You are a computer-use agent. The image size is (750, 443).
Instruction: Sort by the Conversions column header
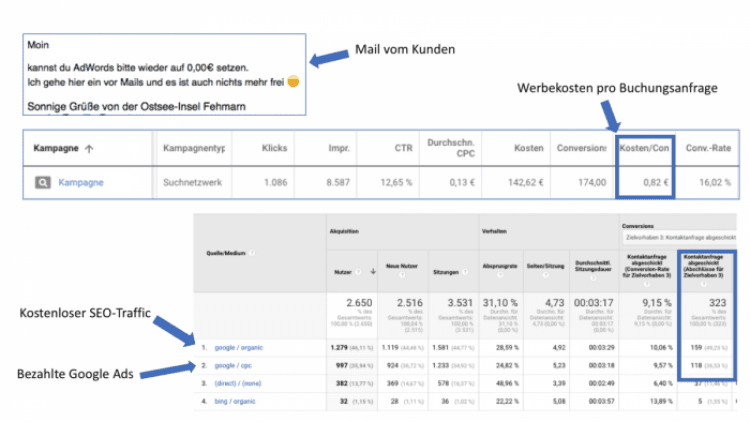pos(581,148)
